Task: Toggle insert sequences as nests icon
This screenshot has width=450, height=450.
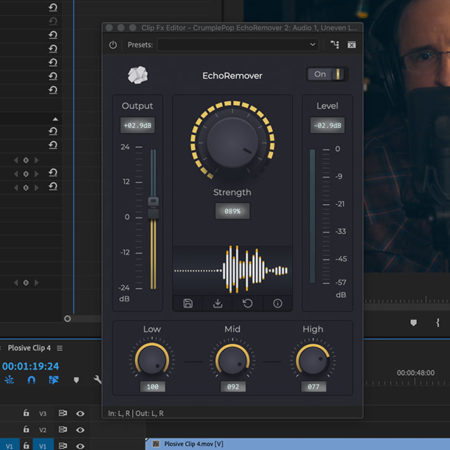Action: pos(9,380)
